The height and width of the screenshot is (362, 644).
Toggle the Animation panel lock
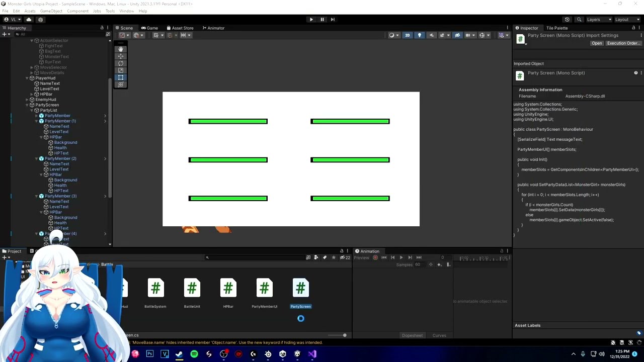click(501, 251)
